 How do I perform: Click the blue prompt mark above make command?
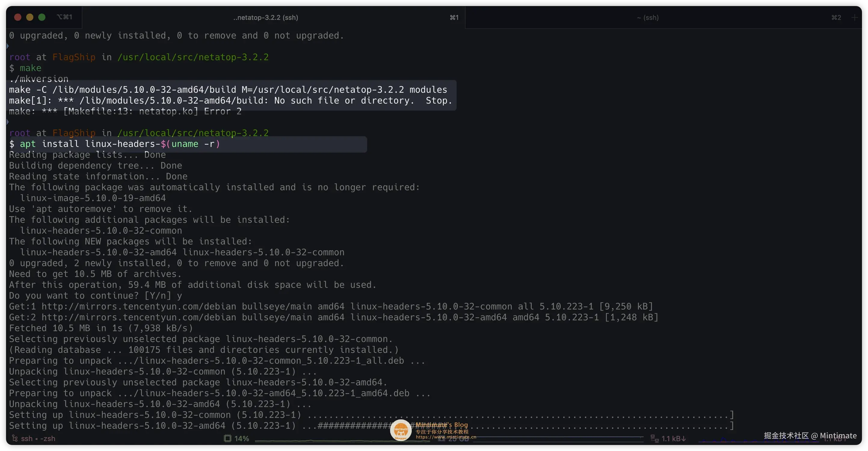[8, 46]
